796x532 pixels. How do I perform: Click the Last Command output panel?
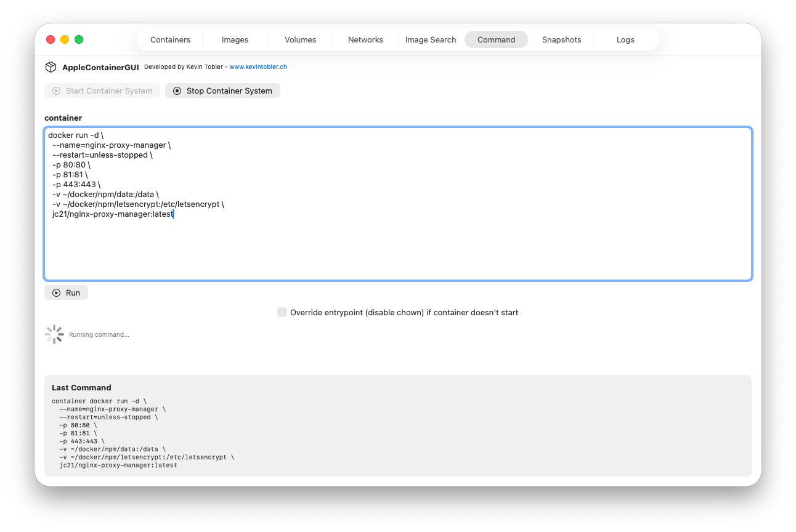[397, 425]
